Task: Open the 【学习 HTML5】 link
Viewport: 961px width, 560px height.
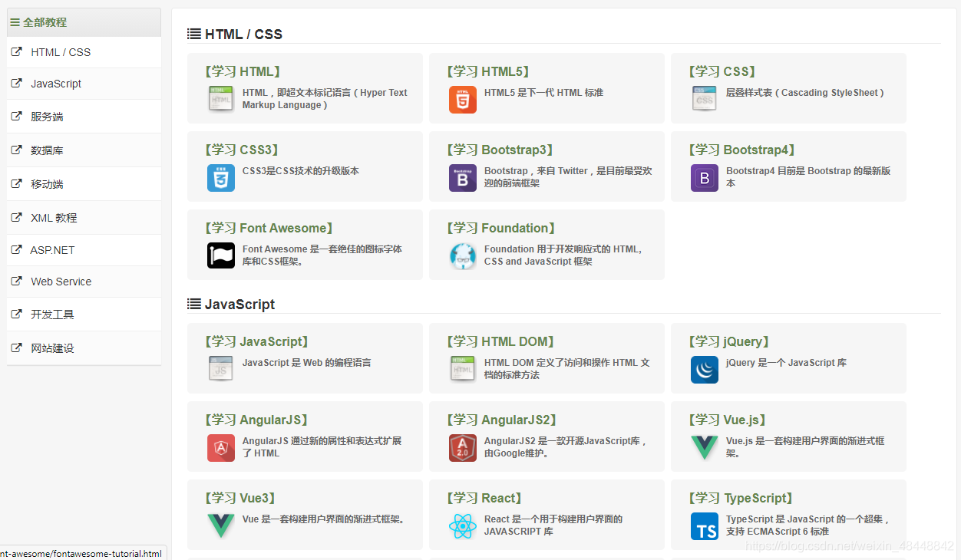Action: tap(489, 71)
